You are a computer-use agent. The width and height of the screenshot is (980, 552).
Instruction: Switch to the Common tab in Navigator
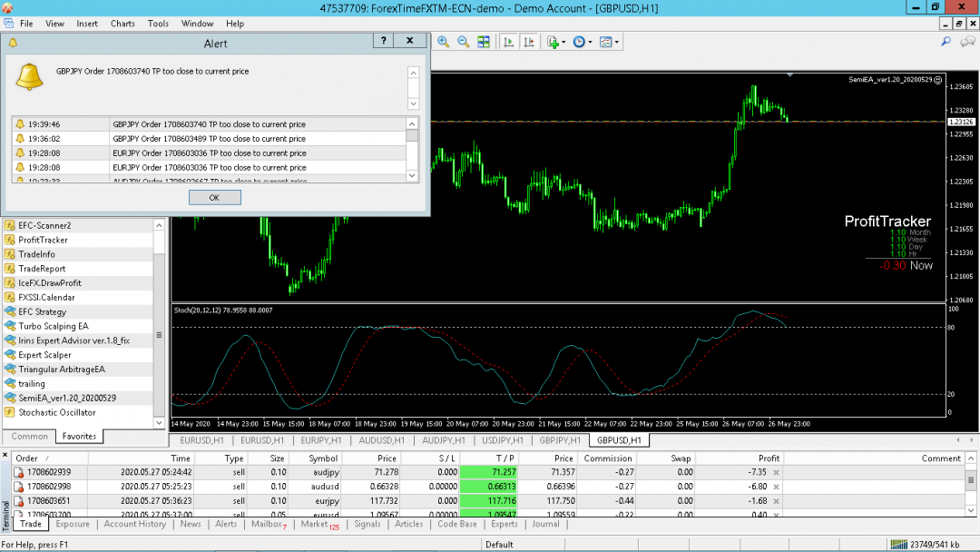point(28,437)
